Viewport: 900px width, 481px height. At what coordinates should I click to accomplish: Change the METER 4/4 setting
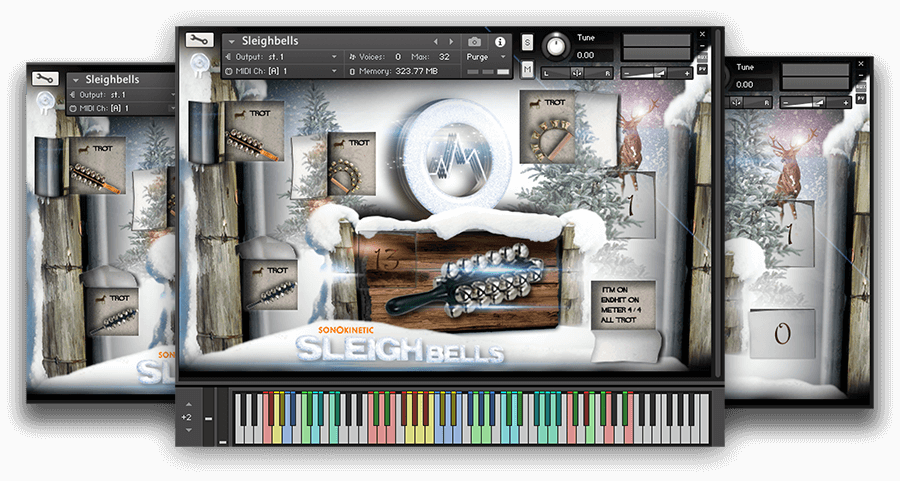coord(622,310)
